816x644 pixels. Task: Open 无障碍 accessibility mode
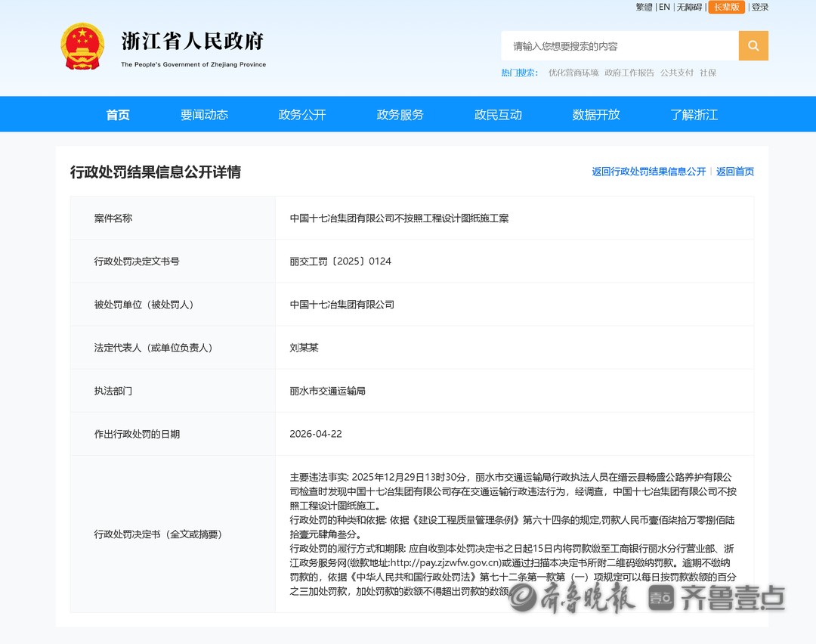pos(688,8)
